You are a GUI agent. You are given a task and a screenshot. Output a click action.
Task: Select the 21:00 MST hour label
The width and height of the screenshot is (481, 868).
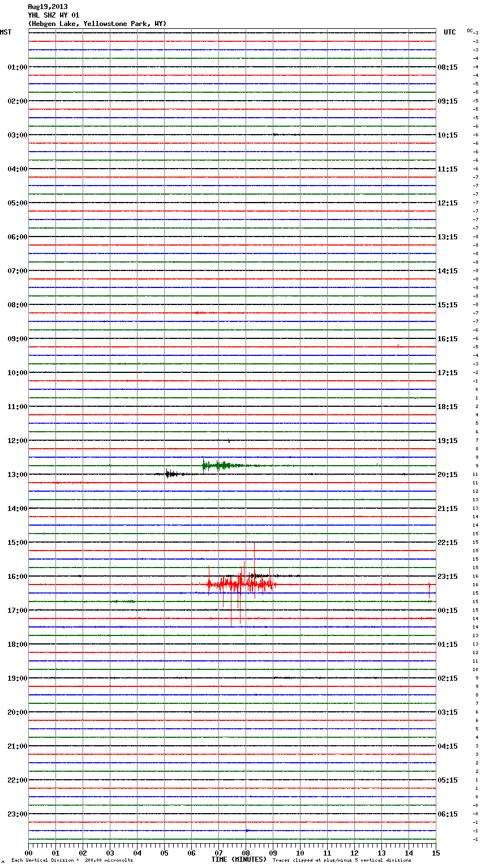click(x=18, y=746)
